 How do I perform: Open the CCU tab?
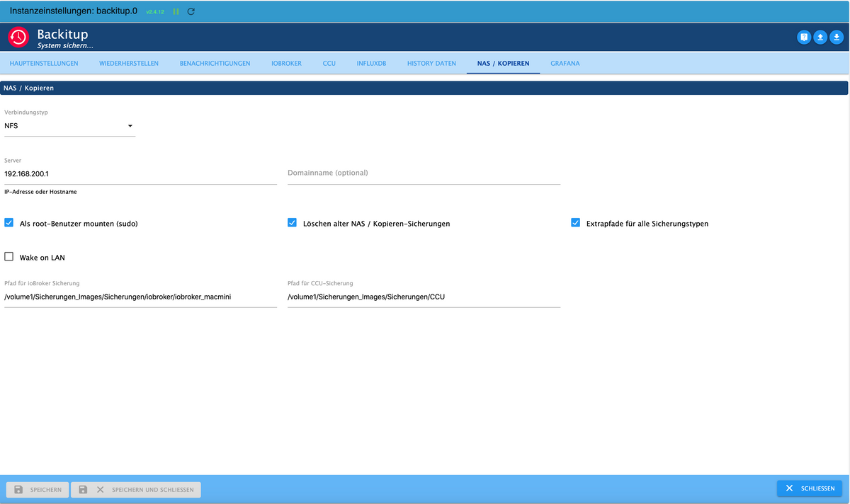pyautogui.click(x=329, y=63)
